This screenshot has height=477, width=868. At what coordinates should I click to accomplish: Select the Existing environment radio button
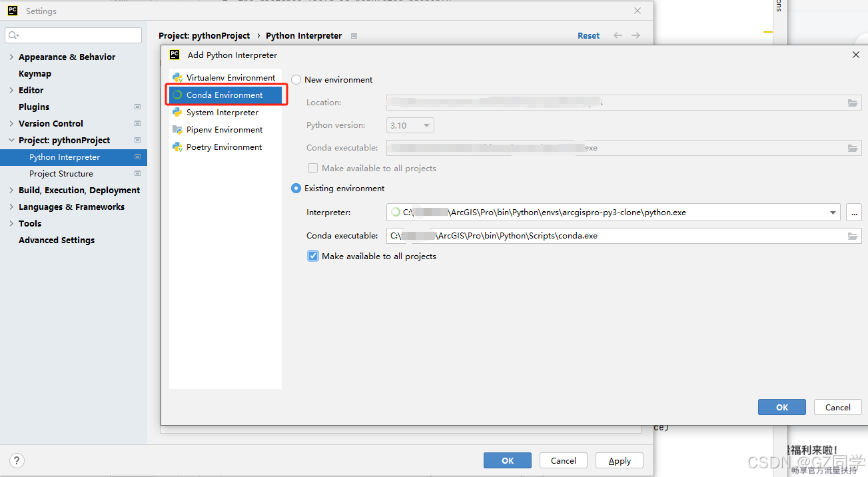click(296, 189)
